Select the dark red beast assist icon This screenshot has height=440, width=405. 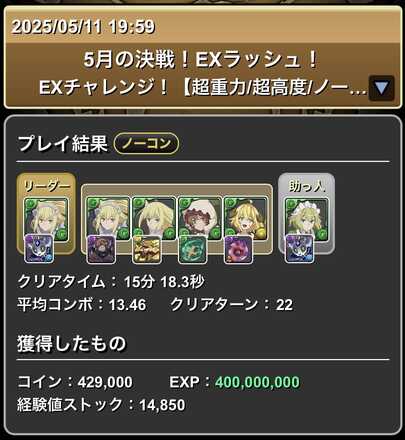click(x=101, y=249)
